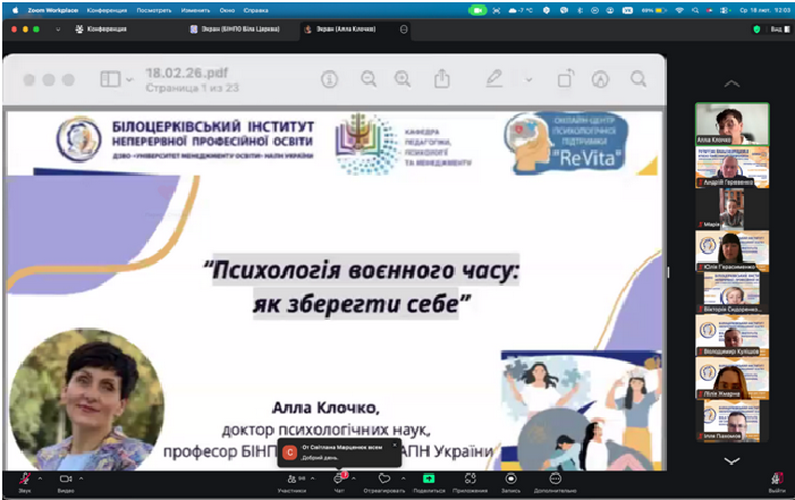Viewport: 795px width, 500px height.
Task: Unmute the microphone with the Звук button
Action: (x=24, y=478)
